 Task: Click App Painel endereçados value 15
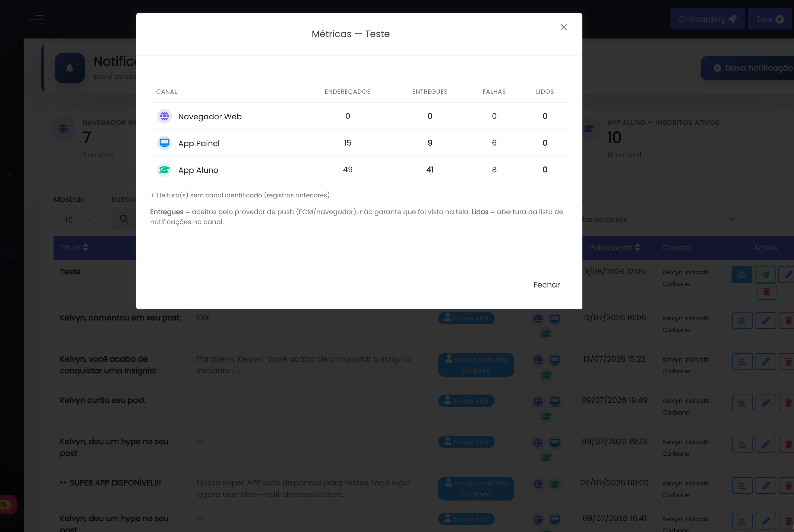pos(348,143)
